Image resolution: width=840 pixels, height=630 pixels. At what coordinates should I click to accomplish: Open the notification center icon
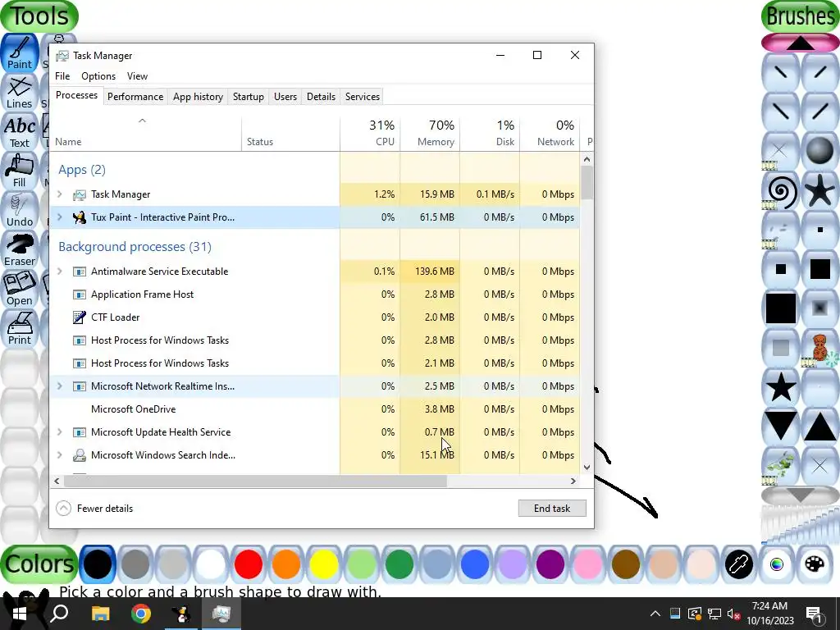[814, 614]
